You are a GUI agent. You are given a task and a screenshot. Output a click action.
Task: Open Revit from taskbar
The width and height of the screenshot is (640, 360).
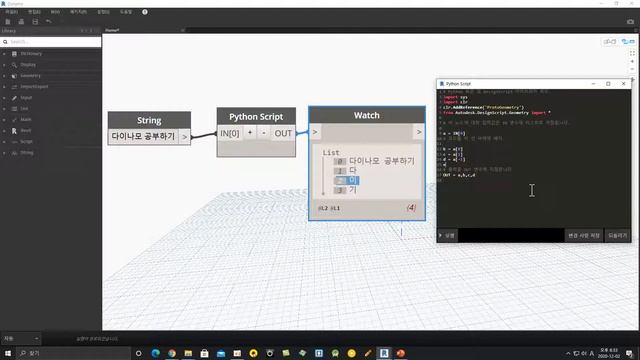384,353
